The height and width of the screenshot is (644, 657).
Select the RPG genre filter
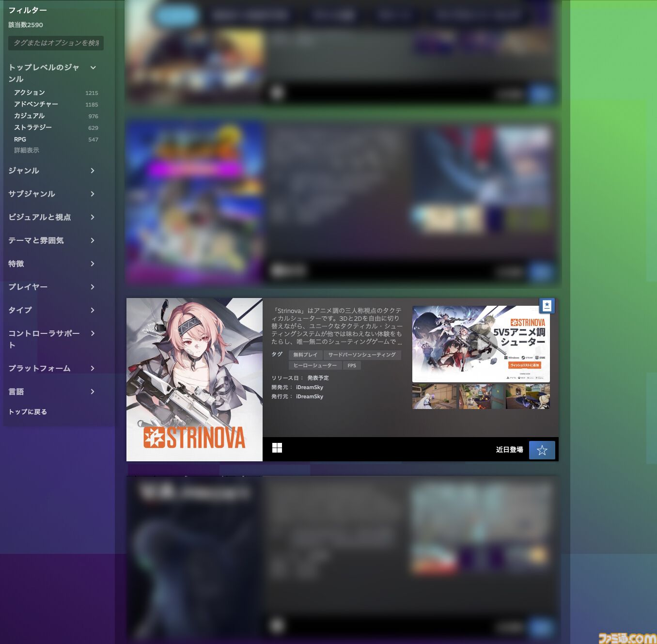tap(20, 139)
